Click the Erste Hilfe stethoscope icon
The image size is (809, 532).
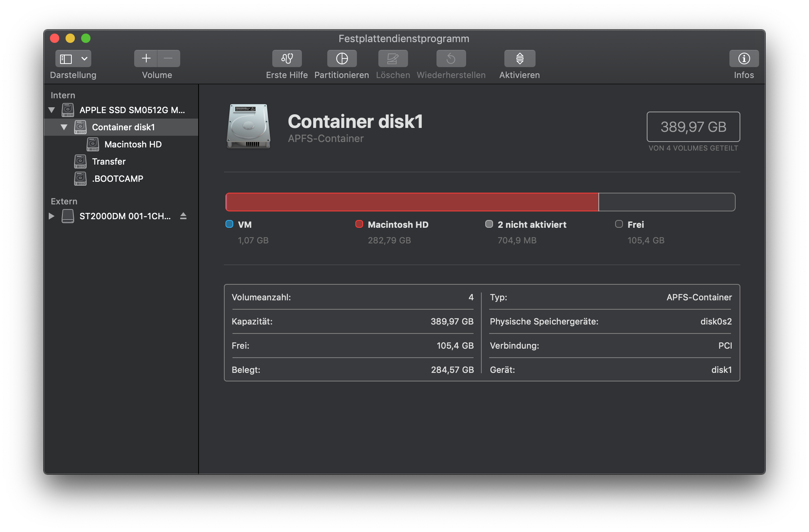point(287,59)
